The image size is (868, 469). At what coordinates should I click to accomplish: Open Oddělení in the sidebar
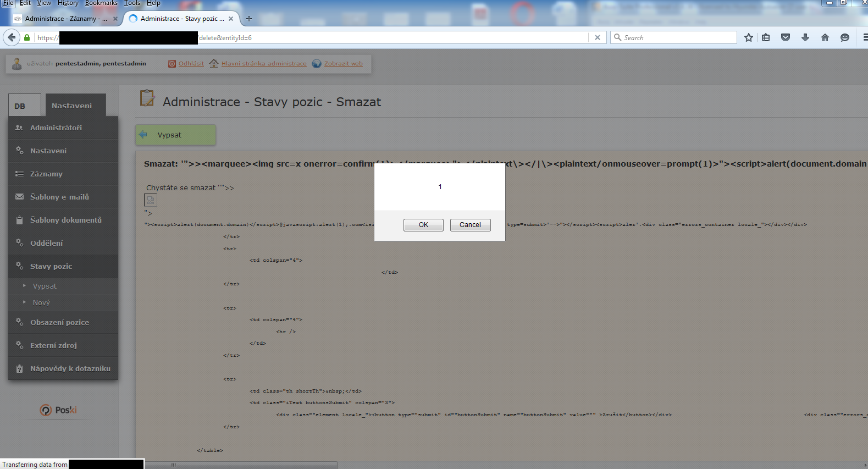pyautogui.click(x=63, y=243)
